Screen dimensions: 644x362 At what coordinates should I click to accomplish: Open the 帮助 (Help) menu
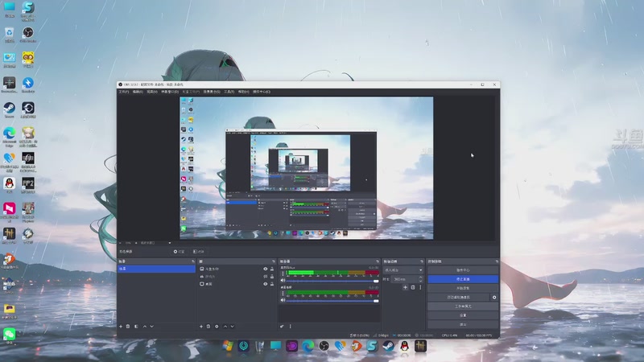(244, 92)
